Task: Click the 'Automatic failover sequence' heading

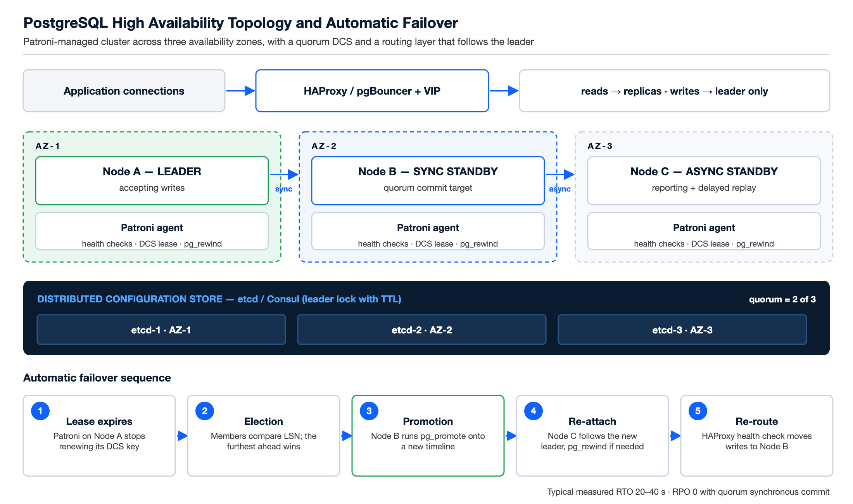Action: tap(97, 378)
